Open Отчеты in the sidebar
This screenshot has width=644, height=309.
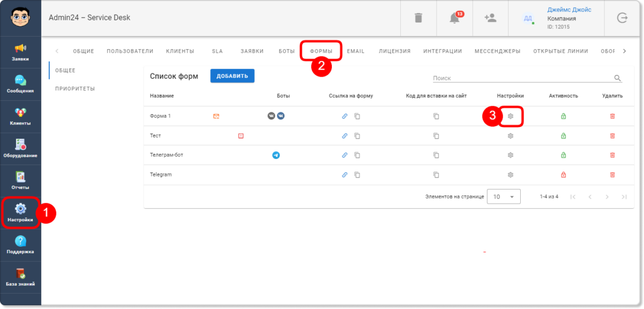coord(21,181)
